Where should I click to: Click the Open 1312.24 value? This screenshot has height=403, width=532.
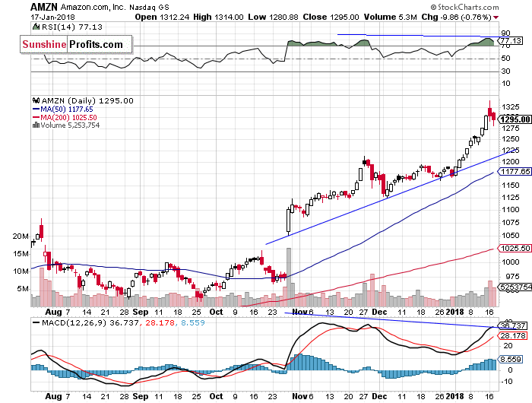[162, 17]
